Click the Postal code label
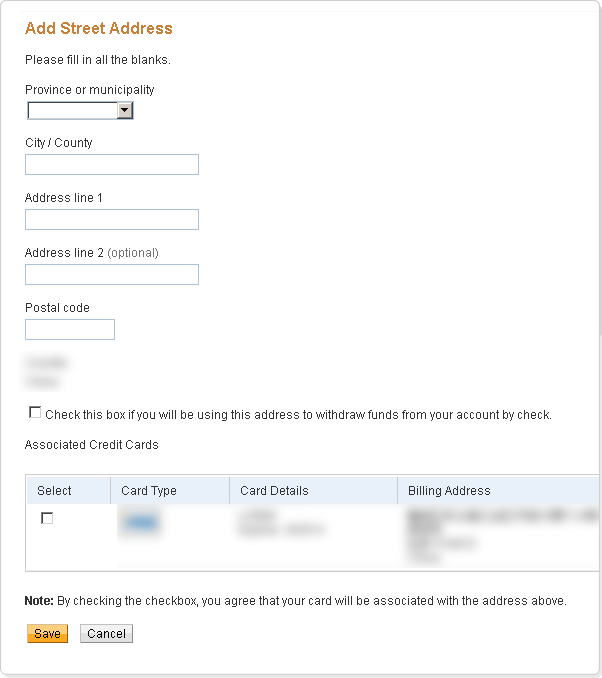 point(57,308)
